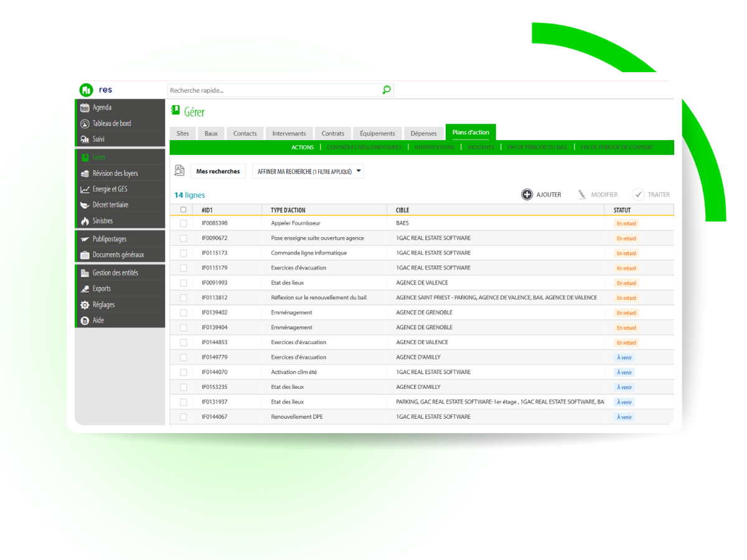
Task: Sort by the Statut column header
Action: pyautogui.click(x=622, y=210)
